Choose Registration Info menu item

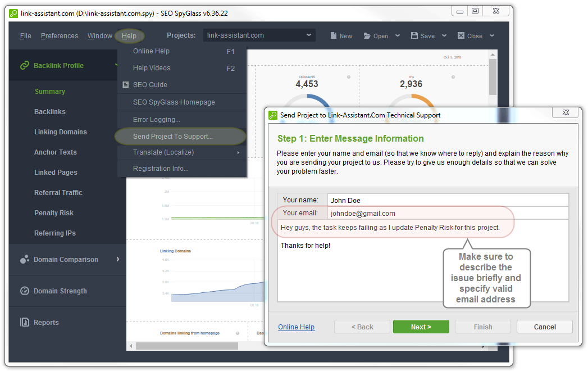(183, 169)
